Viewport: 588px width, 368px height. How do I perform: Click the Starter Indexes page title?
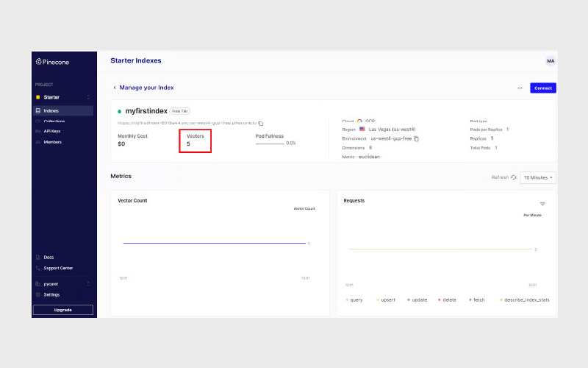click(136, 60)
